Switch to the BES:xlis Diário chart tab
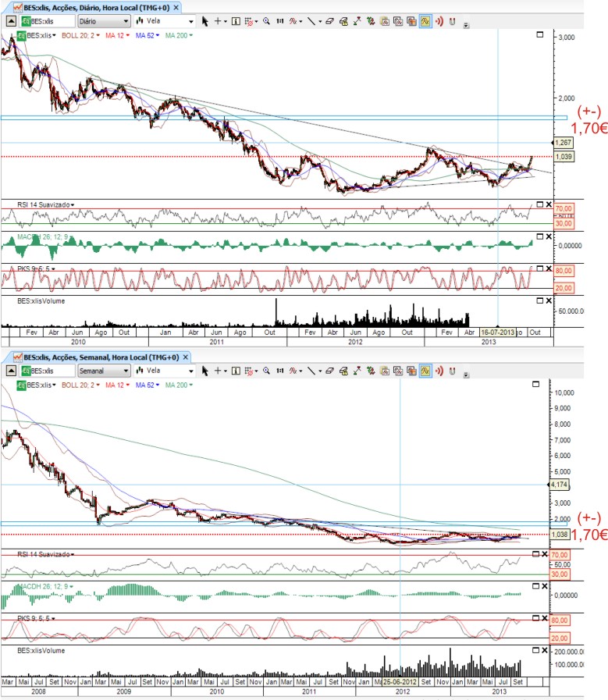The height and width of the screenshot is (700, 608). 97,8
